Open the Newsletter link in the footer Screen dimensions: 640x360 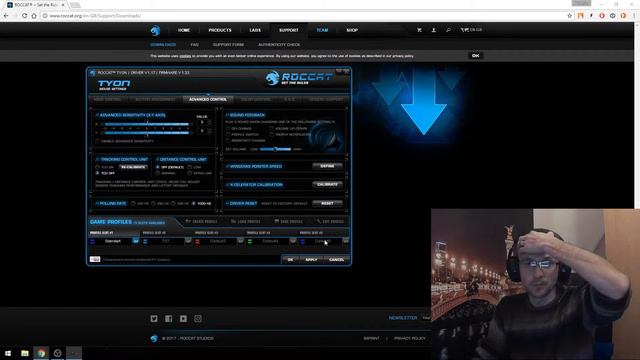pos(403,318)
